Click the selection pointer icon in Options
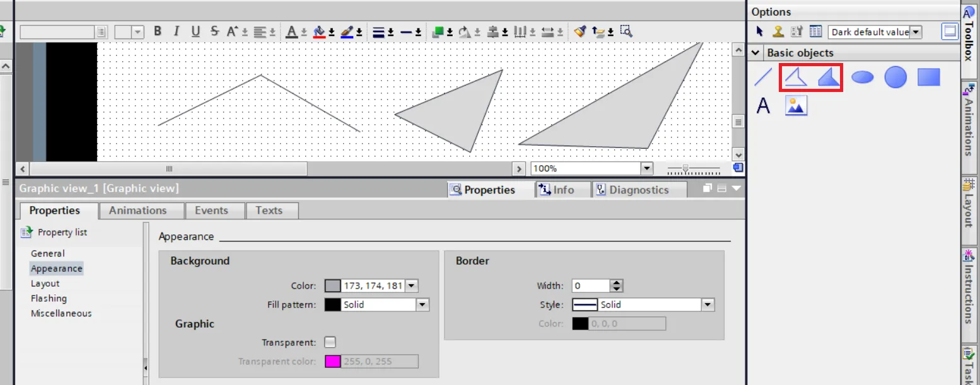This screenshot has width=980, height=385. 759,32
